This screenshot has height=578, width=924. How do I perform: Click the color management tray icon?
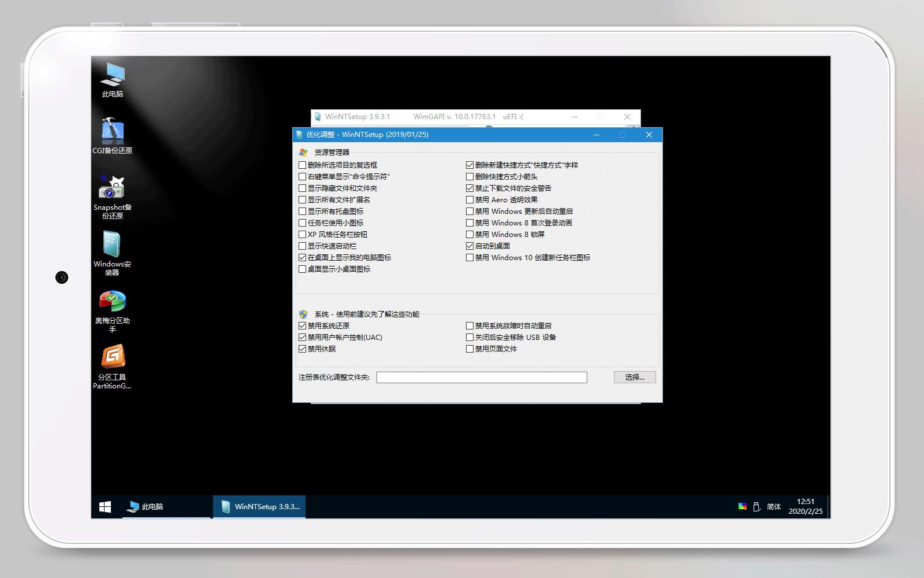[x=742, y=506]
